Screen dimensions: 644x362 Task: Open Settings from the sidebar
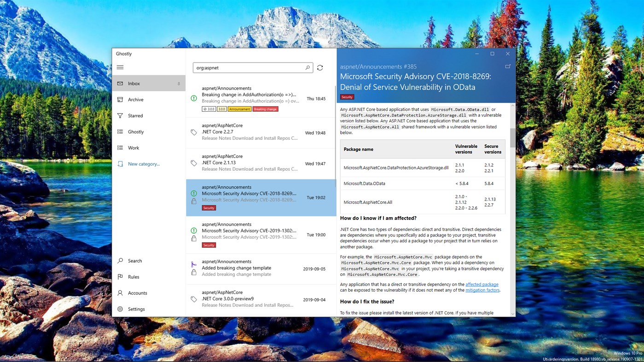coord(149,309)
